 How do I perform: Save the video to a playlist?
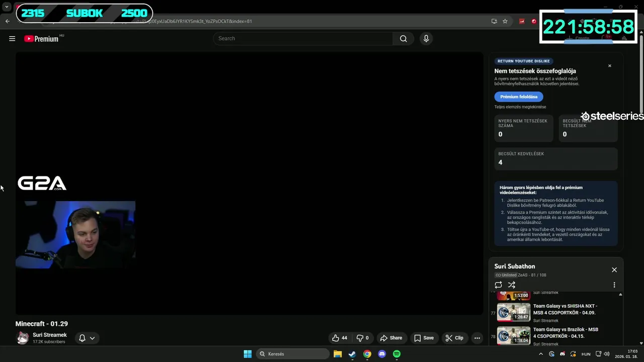coord(424,338)
